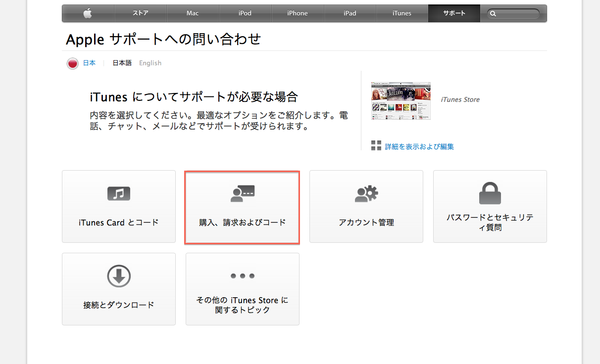This screenshot has height=364, width=600.
Task: Choose 接続とダウンロード topic
Action: (119, 289)
